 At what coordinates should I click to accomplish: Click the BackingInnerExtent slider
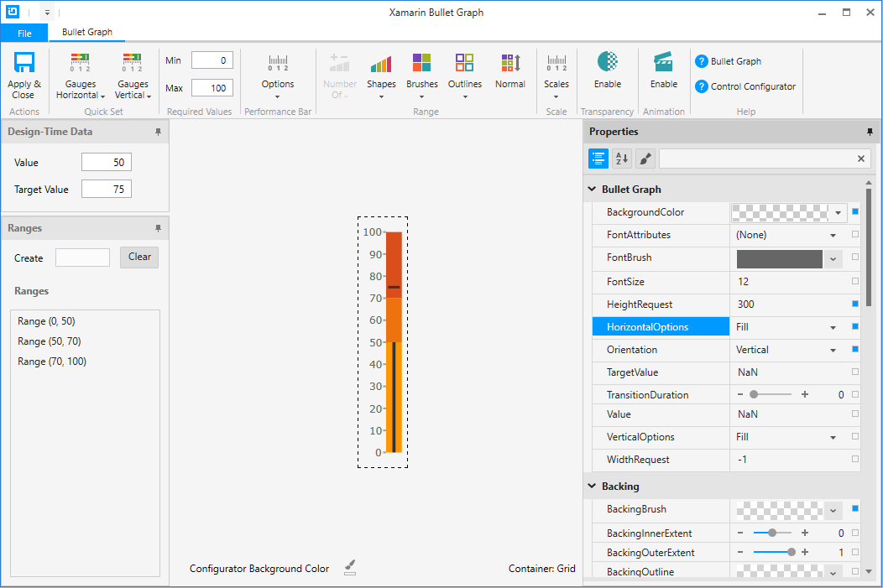(772, 533)
